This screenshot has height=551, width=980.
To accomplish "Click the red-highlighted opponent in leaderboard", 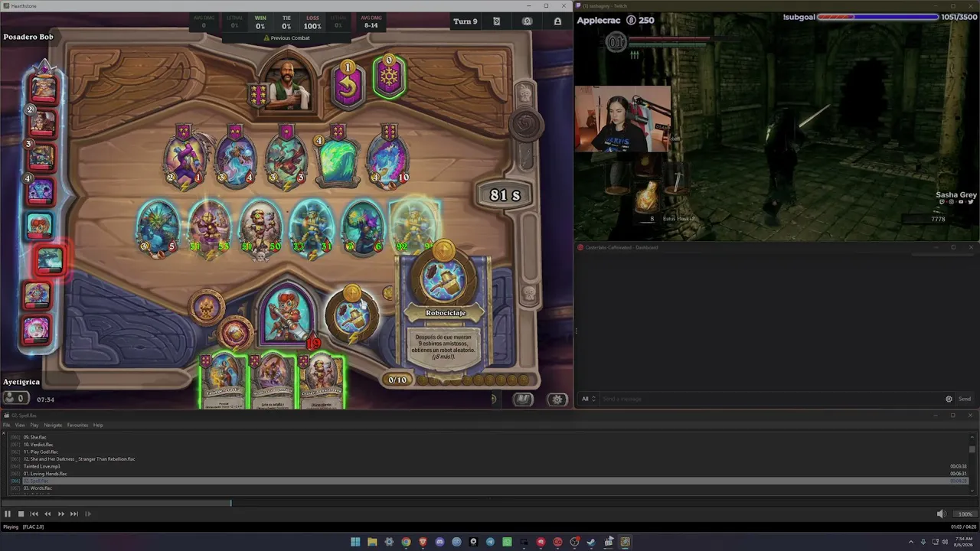I will click(50, 261).
